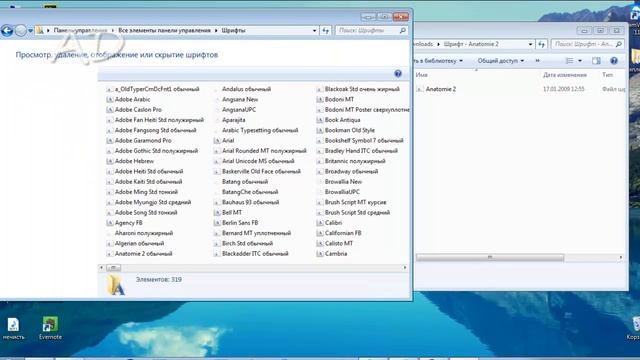Click "Все элементы панели управления" breadcrumb
The height and width of the screenshot is (360, 640).
(164, 31)
